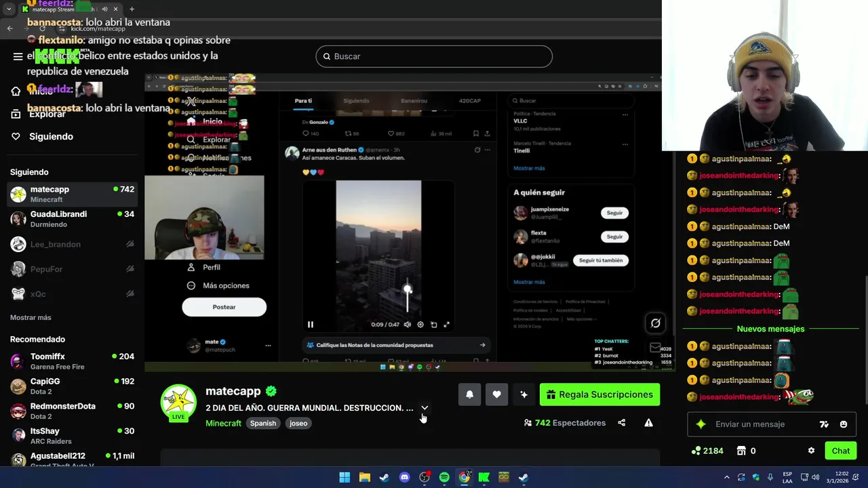Open offline Lee_brandon channel in sidebar
Image resolution: width=868 pixels, height=488 pixels.
73,244
